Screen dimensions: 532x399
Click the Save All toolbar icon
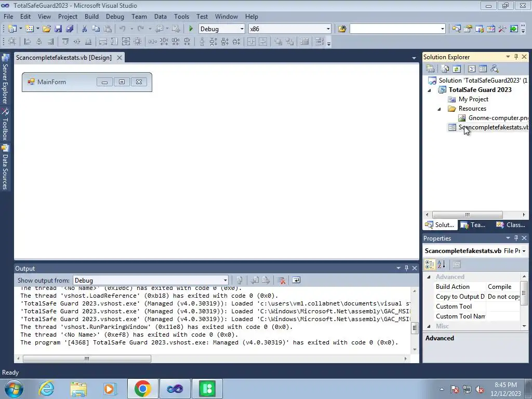click(x=70, y=29)
